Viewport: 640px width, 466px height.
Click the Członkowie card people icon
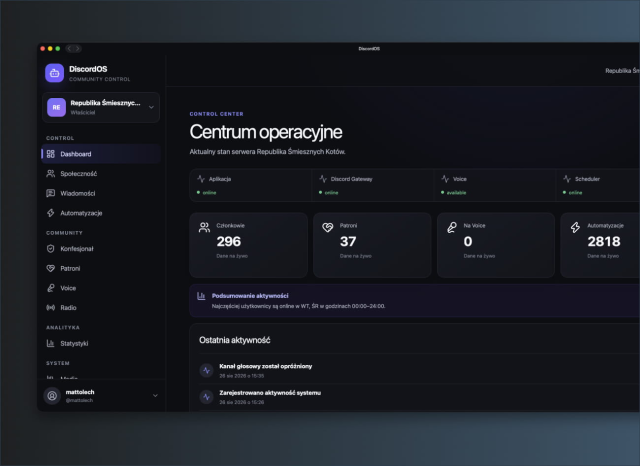point(204,227)
